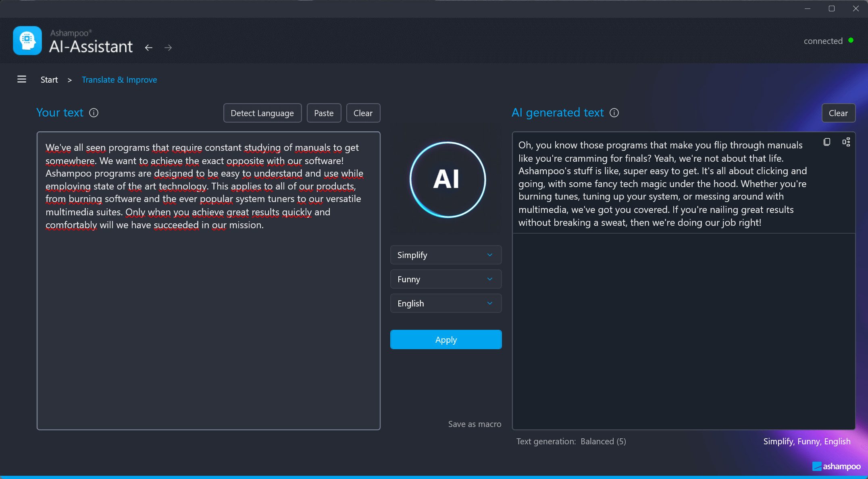Select Translate & Improve breadcrumb
Viewport: 868px width, 479px height.
coord(119,80)
